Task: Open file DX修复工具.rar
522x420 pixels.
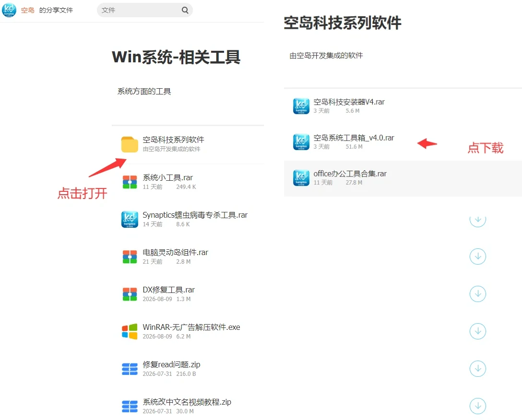Action: pyautogui.click(x=169, y=290)
